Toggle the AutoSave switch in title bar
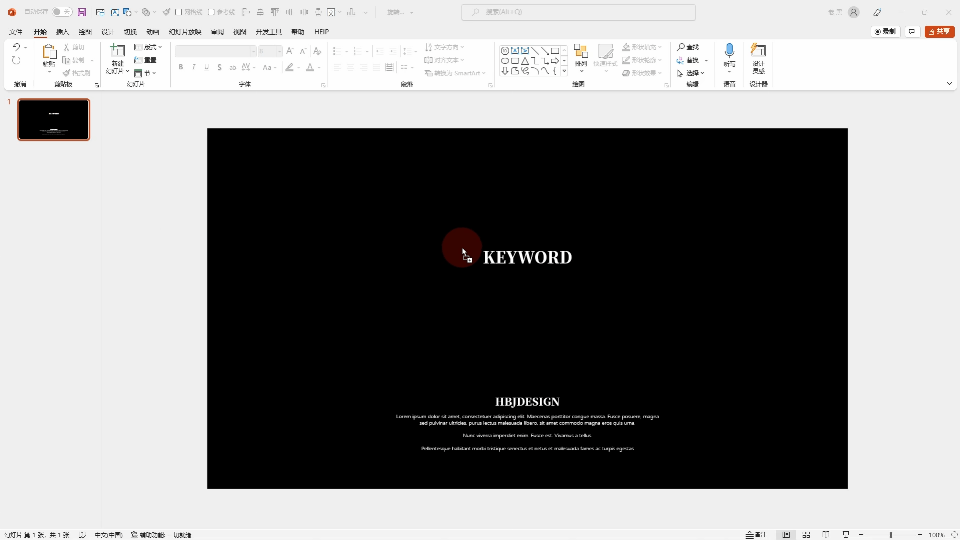The width and height of the screenshot is (960, 540). pos(62,12)
